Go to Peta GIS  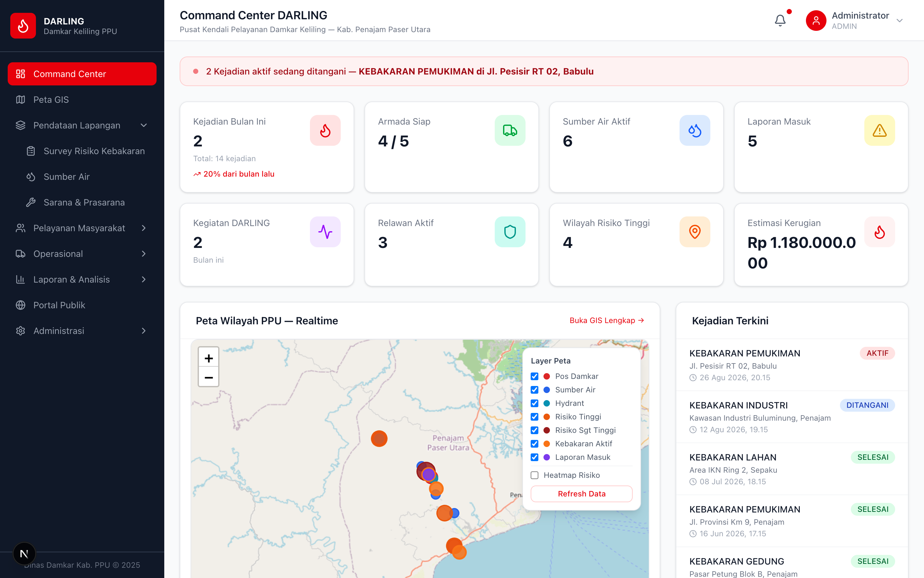point(82,100)
